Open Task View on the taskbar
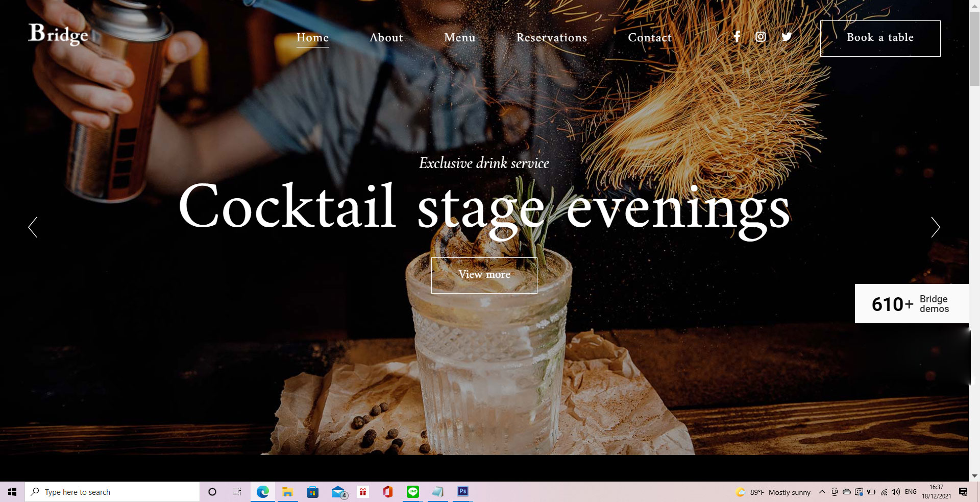This screenshot has width=980, height=502. tap(237, 492)
